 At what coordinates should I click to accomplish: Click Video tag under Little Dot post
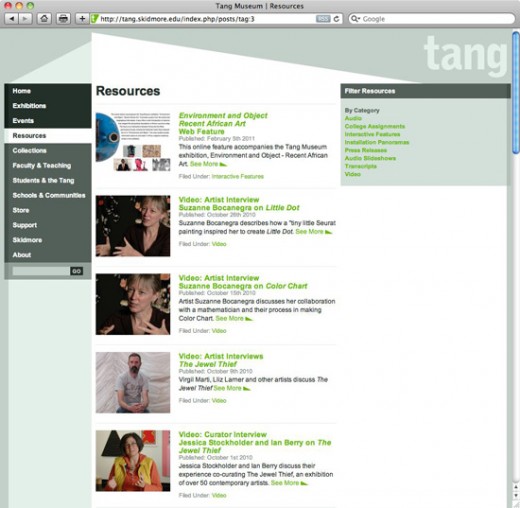pos(219,244)
